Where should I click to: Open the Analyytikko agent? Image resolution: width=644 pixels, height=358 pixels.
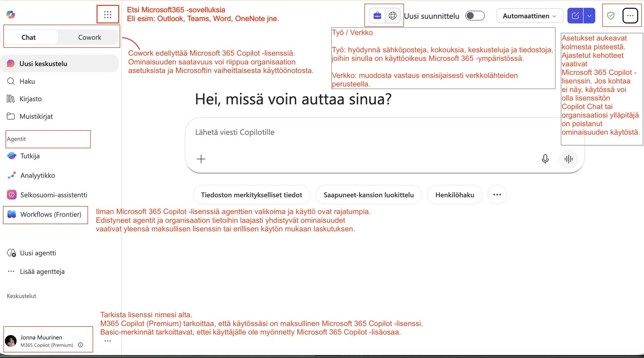coord(59,175)
